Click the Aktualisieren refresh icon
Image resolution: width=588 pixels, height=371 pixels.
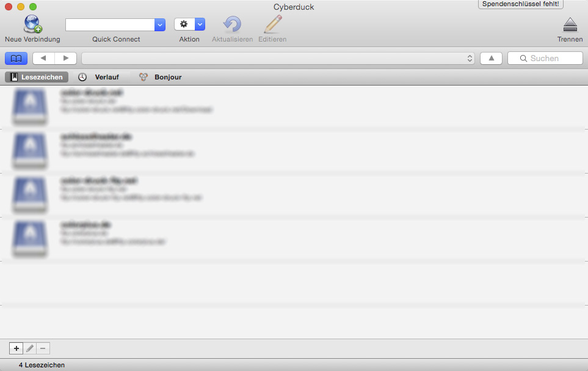[232, 24]
